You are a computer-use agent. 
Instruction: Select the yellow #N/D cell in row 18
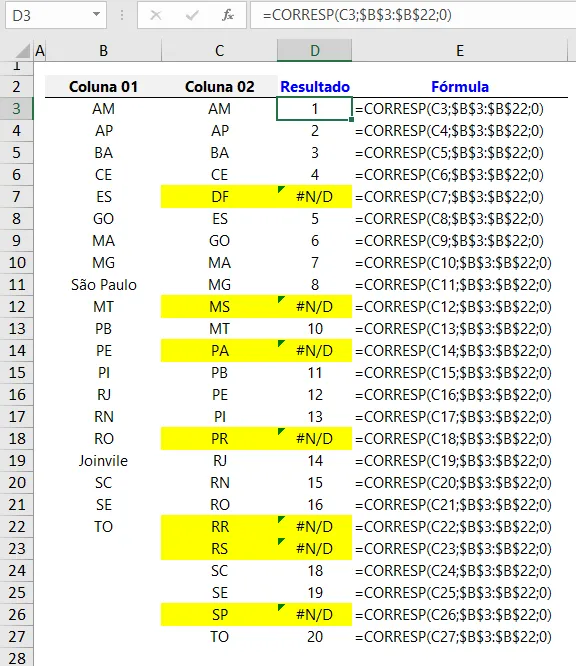coord(314,438)
